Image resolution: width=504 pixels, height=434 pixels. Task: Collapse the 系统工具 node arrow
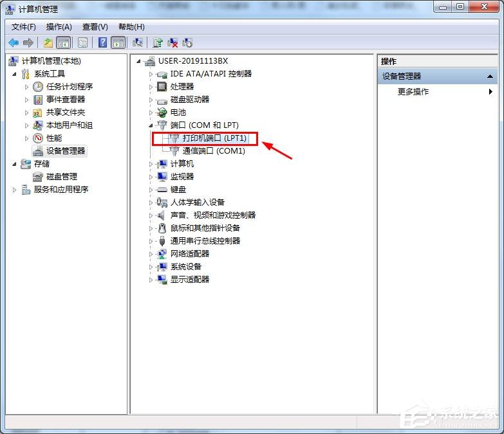click(14, 74)
